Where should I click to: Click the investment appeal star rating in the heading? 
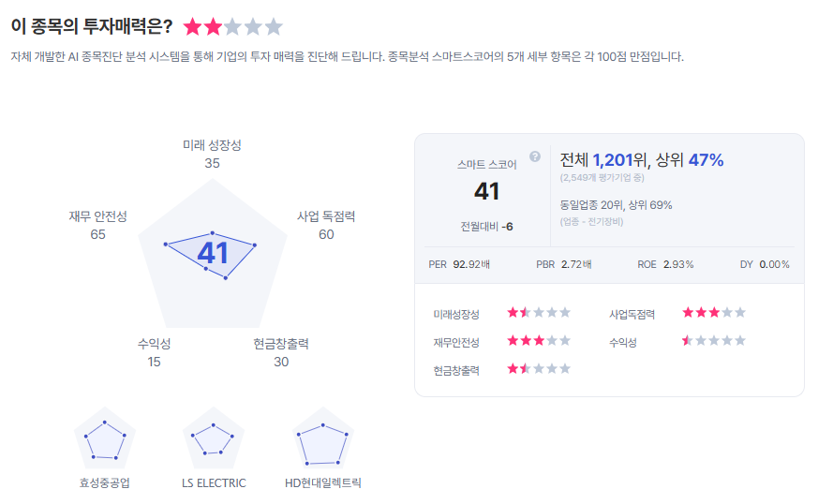[232, 27]
